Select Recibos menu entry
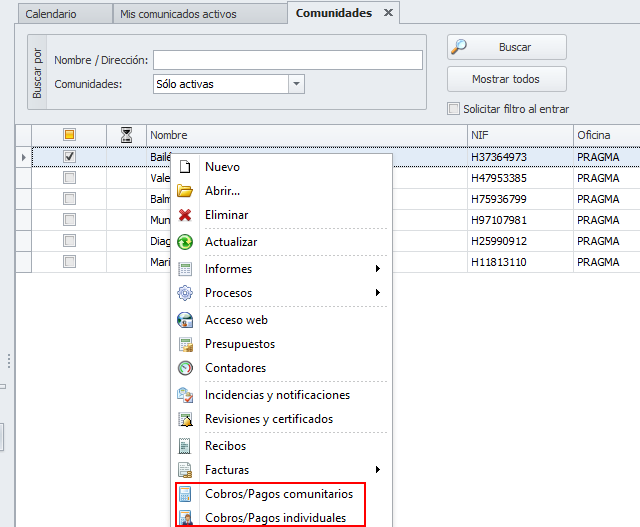The height and width of the screenshot is (527, 640). pyautogui.click(x=281, y=446)
